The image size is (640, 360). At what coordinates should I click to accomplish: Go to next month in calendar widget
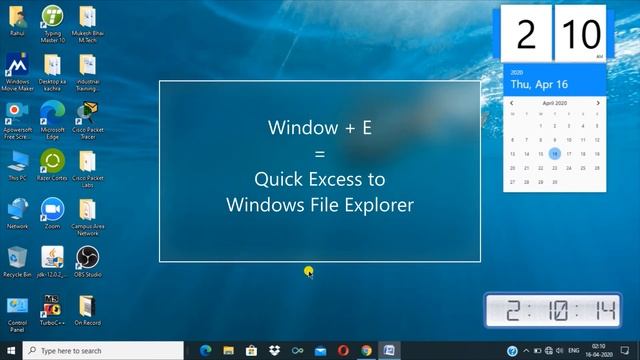click(598, 103)
